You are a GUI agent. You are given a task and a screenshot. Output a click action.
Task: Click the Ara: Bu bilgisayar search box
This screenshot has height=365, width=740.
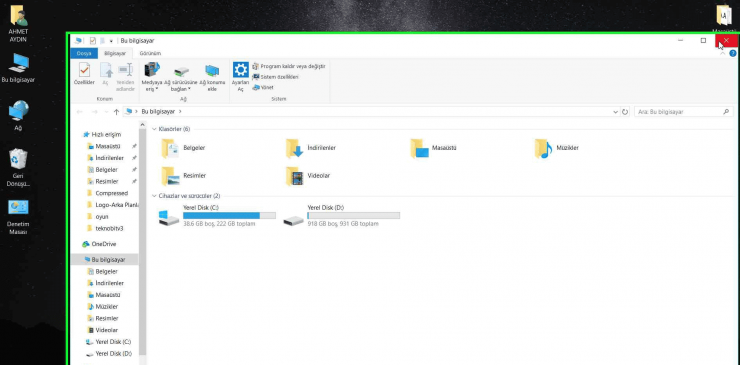pyautogui.click(x=683, y=112)
